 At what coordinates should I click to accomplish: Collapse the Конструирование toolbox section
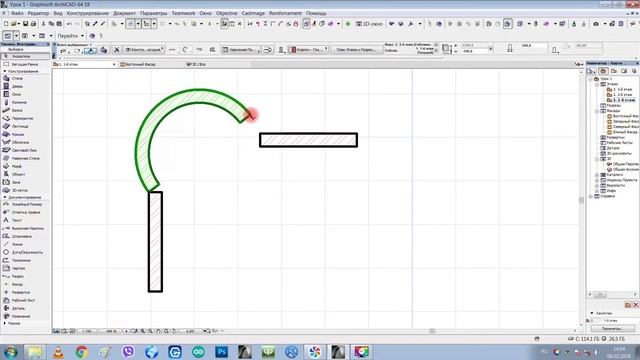4,71
